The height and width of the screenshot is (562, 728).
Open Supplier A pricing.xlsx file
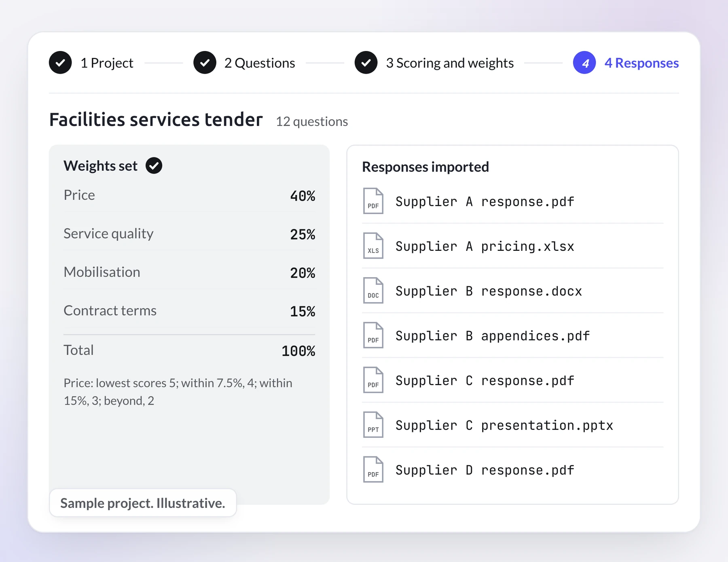[x=485, y=246]
